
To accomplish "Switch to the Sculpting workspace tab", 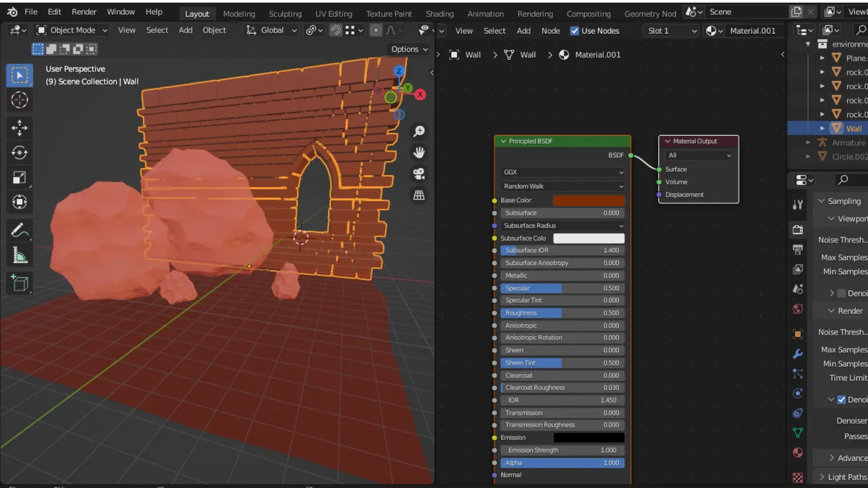I will click(x=285, y=14).
